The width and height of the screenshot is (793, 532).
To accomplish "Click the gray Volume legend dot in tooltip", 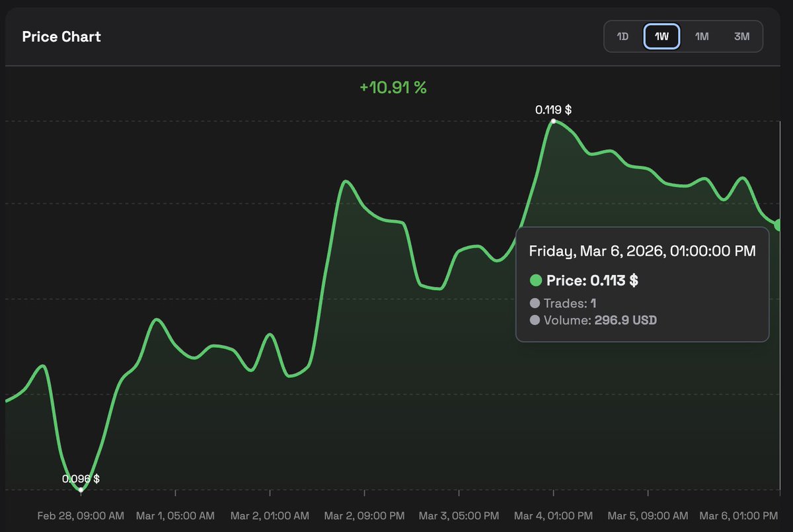I will [x=535, y=321].
